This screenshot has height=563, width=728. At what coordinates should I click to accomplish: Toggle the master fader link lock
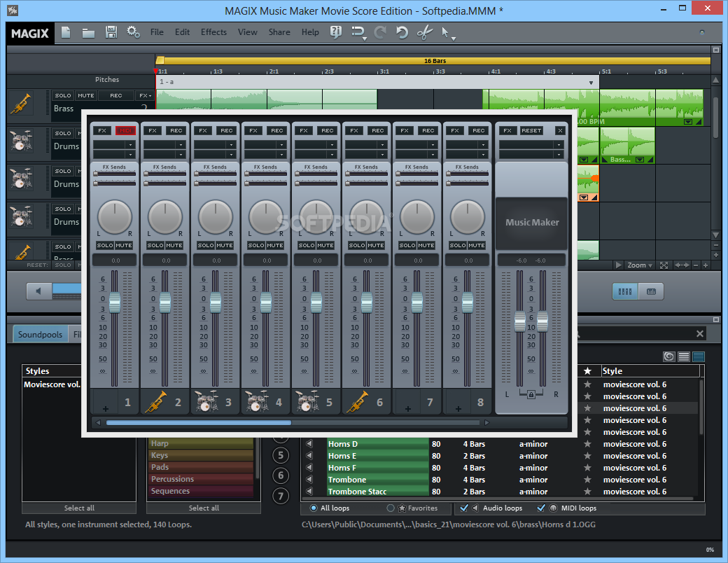point(531,396)
